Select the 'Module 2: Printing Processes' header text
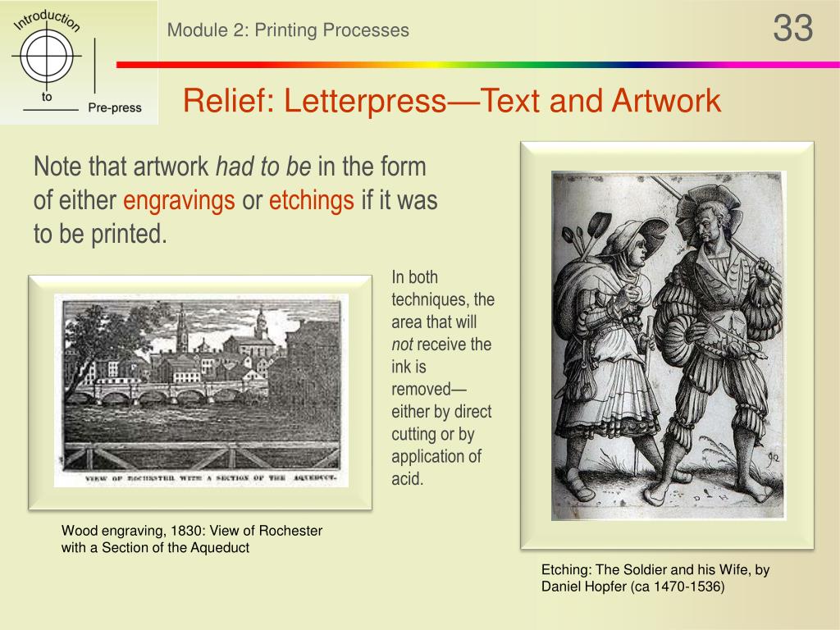Viewport: 840px width, 630px height. pos(288,30)
